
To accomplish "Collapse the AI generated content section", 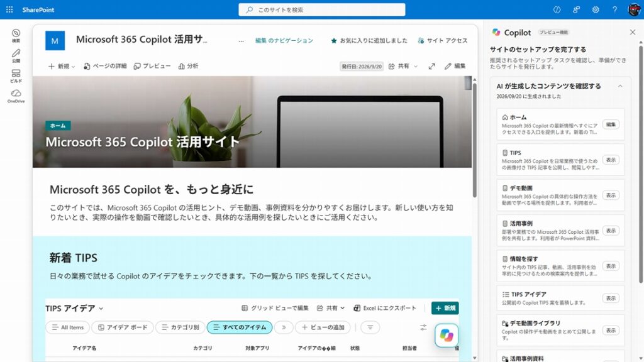I will click(620, 86).
